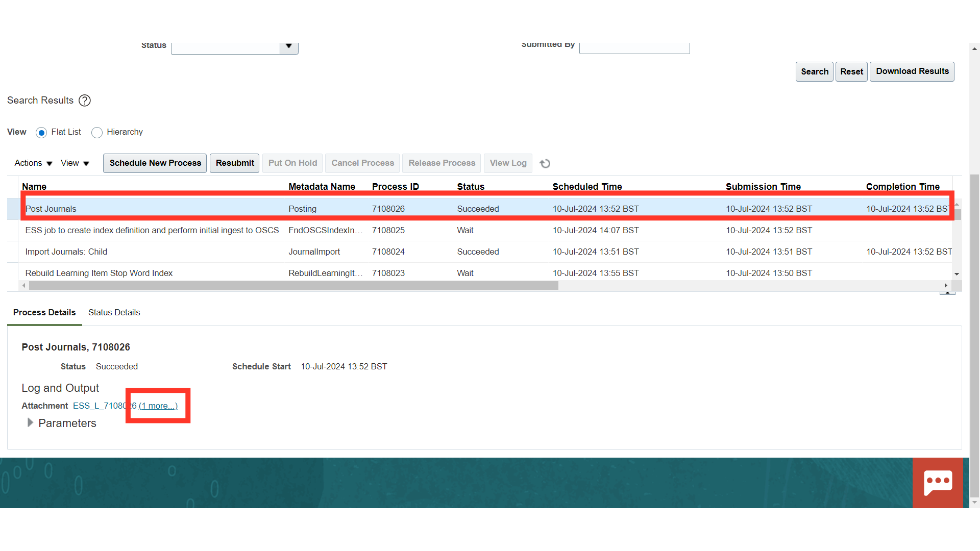Click the View Log button

pyautogui.click(x=508, y=163)
